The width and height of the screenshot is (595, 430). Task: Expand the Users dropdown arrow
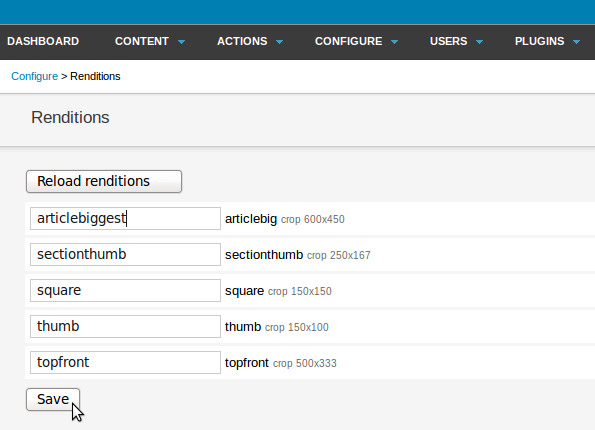pyautogui.click(x=480, y=42)
